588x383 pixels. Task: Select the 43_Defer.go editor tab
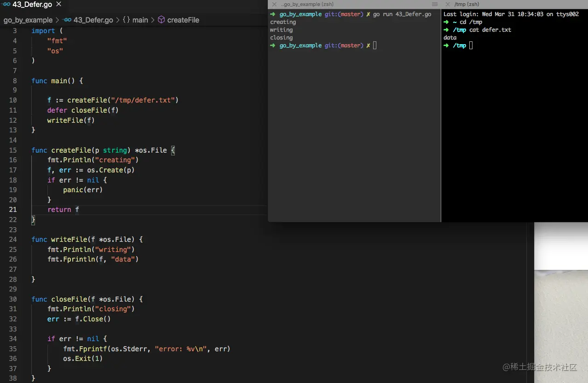[32, 5]
